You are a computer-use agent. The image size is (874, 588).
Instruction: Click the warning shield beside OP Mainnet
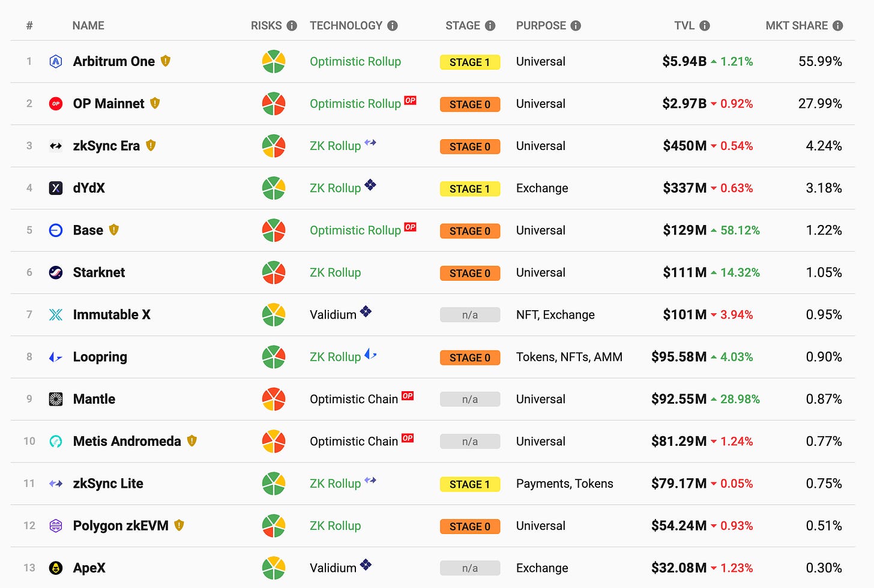155,103
